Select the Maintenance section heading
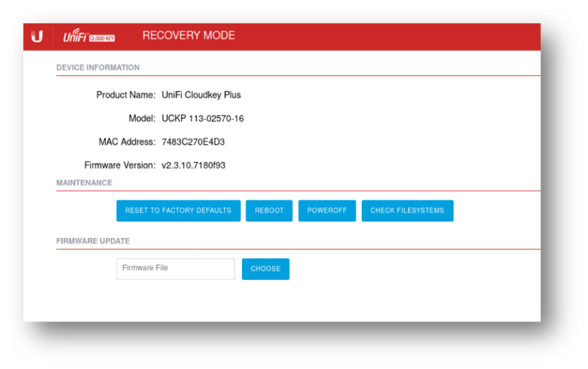Viewport: 588px width, 369px height. tap(84, 183)
